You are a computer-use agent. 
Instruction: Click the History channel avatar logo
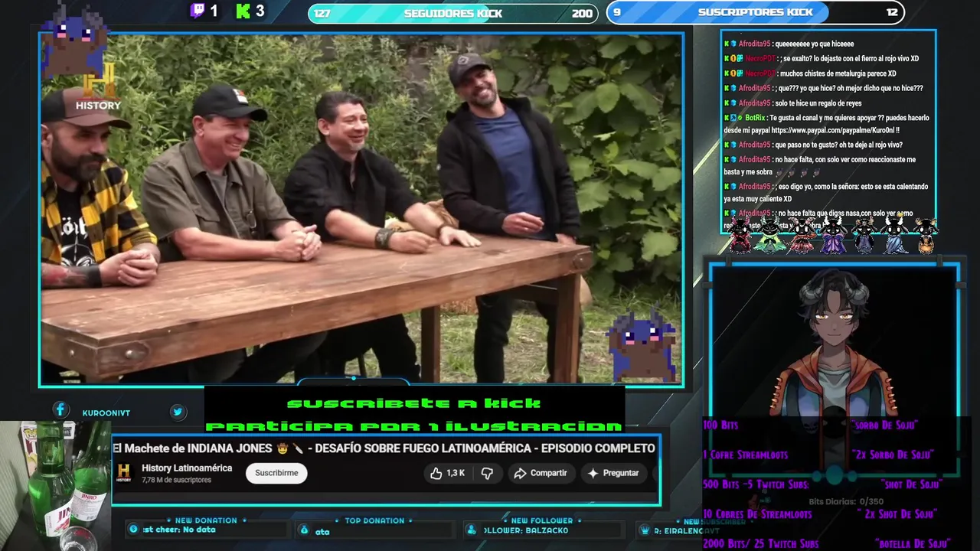[x=123, y=473]
